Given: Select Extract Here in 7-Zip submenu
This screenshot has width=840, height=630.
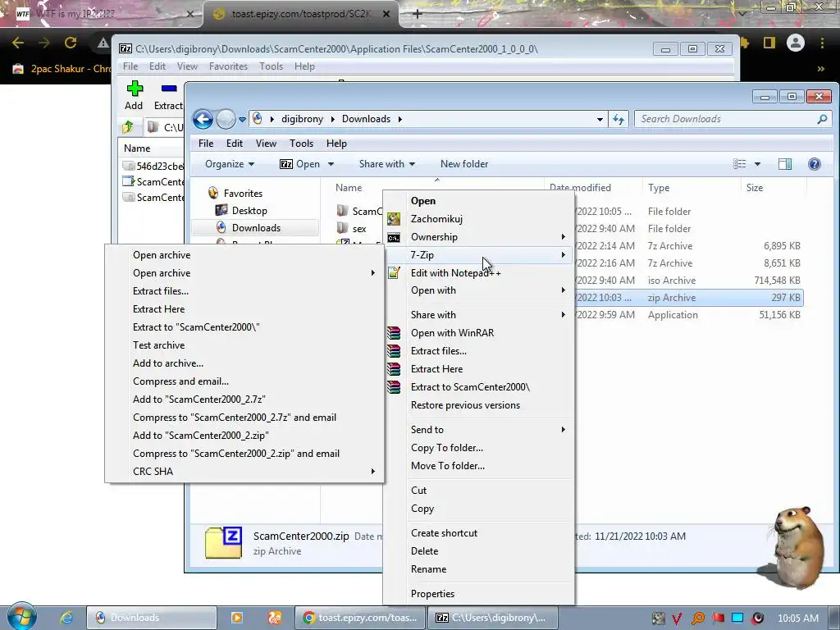Looking at the screenshot, I should point(158,309).
